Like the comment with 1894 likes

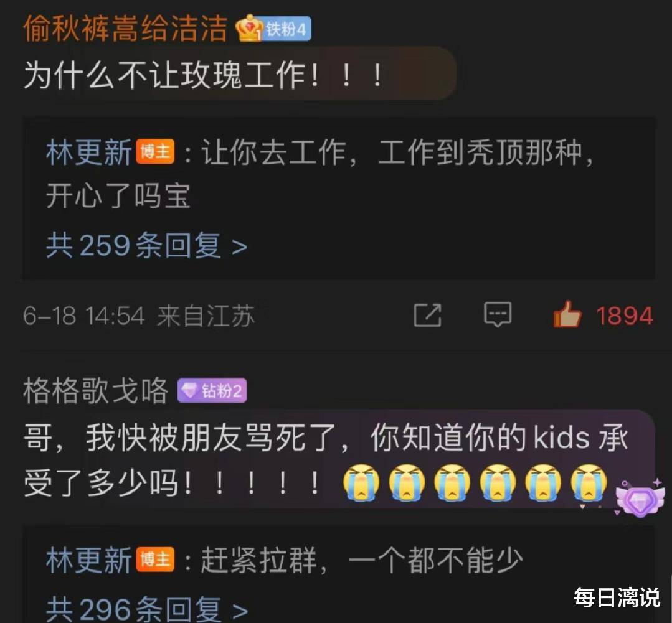(567, 314)
